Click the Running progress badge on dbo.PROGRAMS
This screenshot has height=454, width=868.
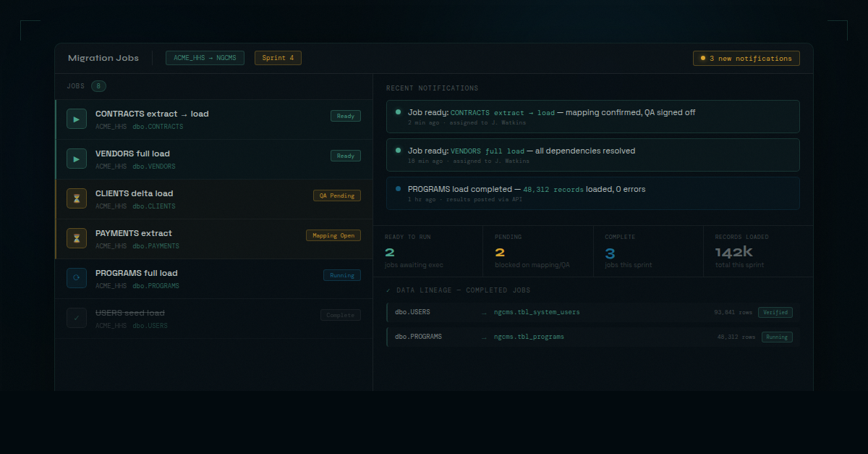tap(777, 337)
